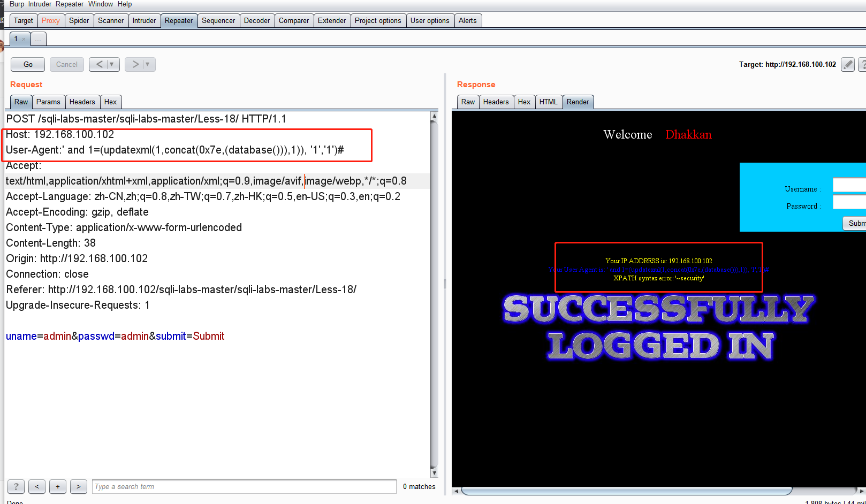Expand the back-history dropdown arrow
Screen dimensions: 866x504
pyautogui.click(x=112, y=64)
